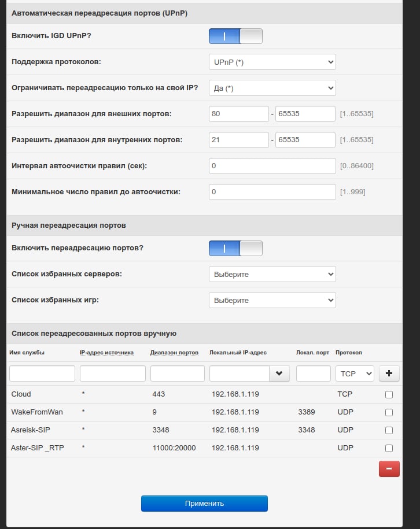Focus external port range start field 80
The image size is (420, 529).
click(x=239, y=114)
